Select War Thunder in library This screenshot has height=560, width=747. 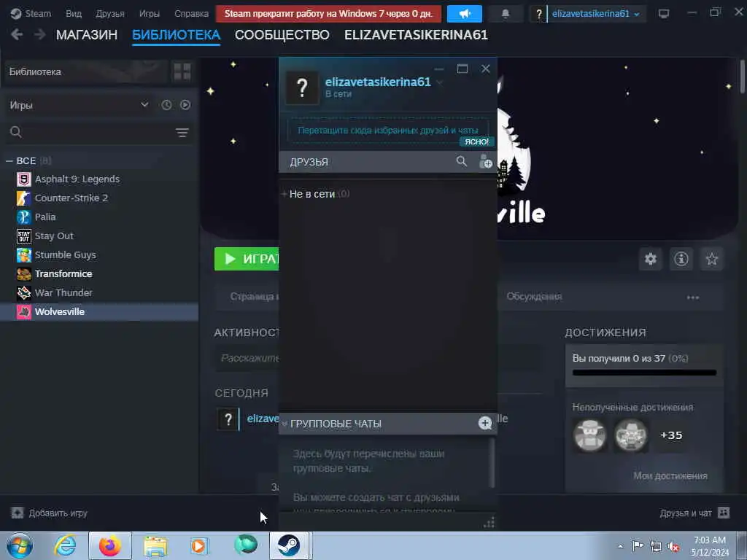click(63, 293)
